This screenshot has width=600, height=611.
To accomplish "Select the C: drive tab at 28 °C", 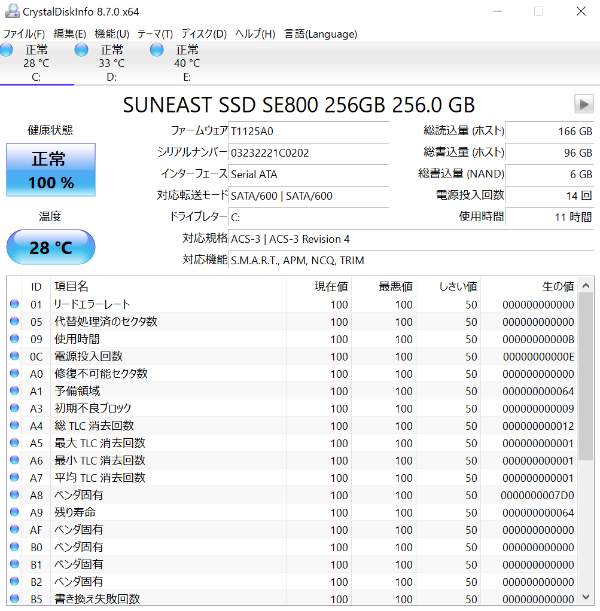I will 37,63.
